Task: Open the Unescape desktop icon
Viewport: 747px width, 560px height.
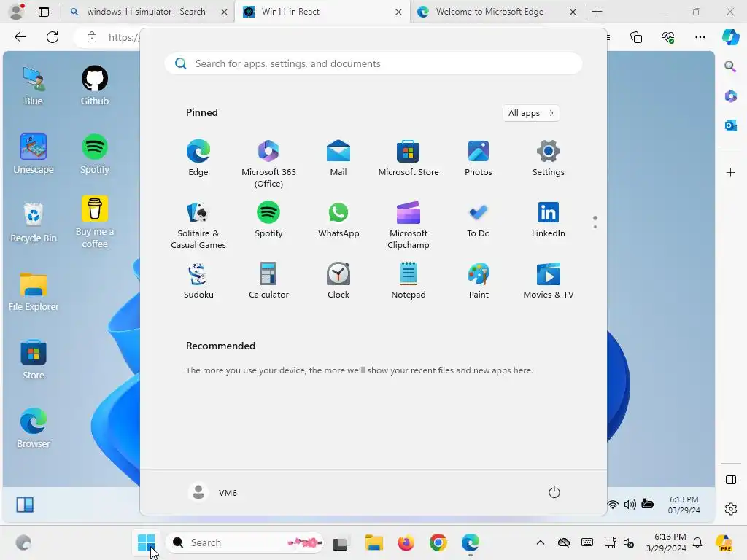Action: pyautogui.click(x=34, y=155)
